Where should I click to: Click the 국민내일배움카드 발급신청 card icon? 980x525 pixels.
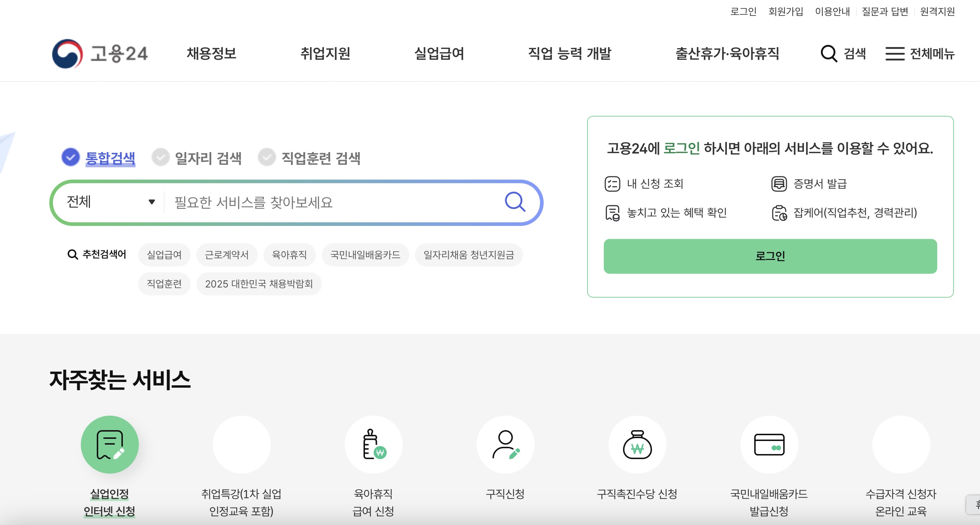pyautogui.click(x=769, y=444)
